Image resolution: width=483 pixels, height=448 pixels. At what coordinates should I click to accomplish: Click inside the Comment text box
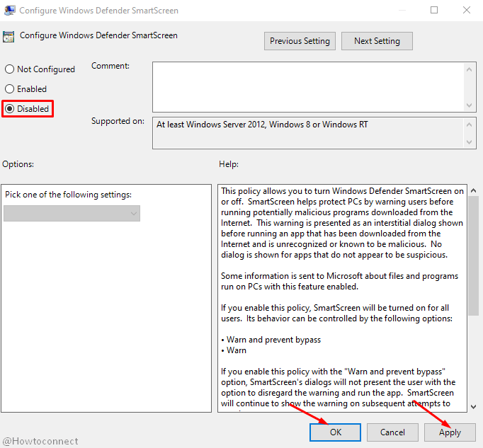[x=308, y=87]
